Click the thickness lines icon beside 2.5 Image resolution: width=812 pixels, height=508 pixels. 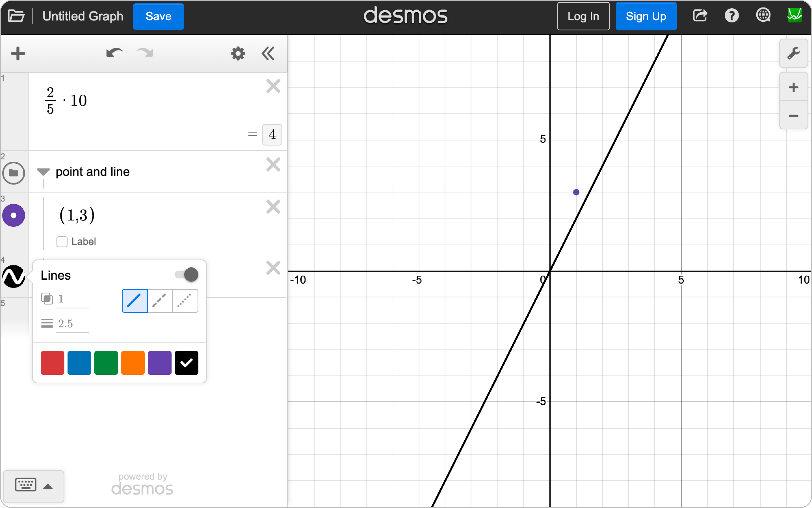(47, 324)
